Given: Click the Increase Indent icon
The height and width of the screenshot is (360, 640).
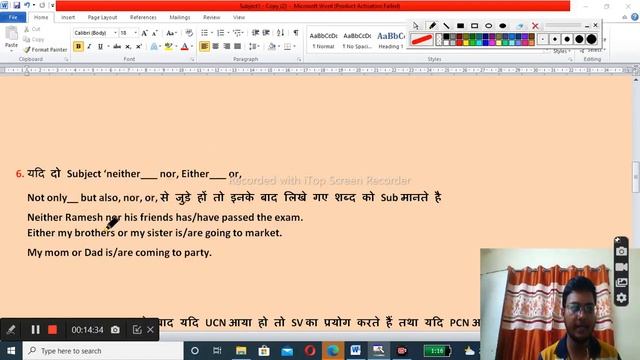Looking at the screenshot, I should (266, 33).
